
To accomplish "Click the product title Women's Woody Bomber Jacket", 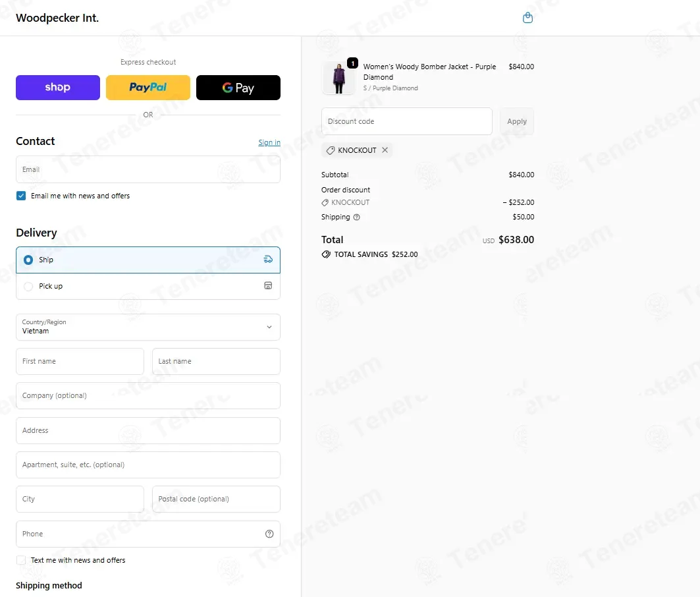I will click(x=429, y=72).
